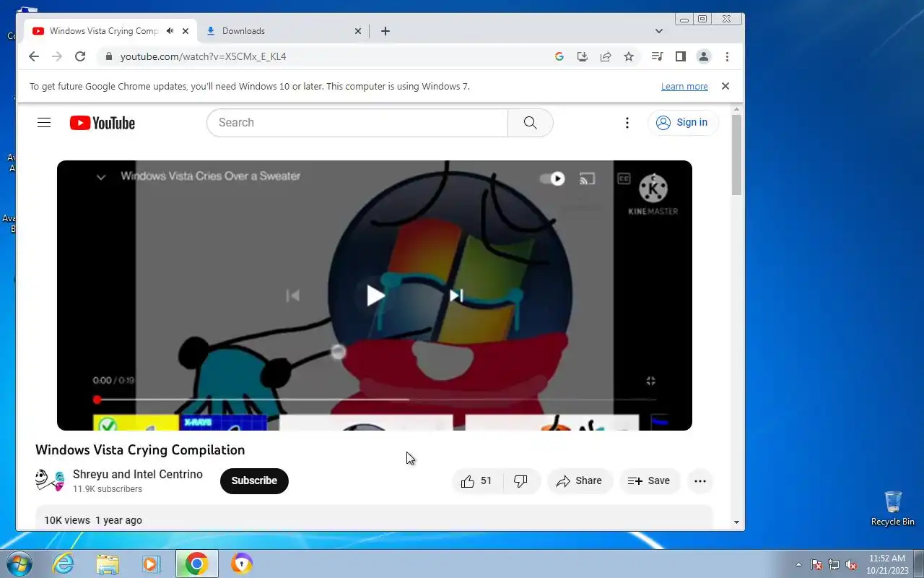The height and width of the screenshot is (578, 924).
Task: Go to previous video in player
Action: click(292, 296)
